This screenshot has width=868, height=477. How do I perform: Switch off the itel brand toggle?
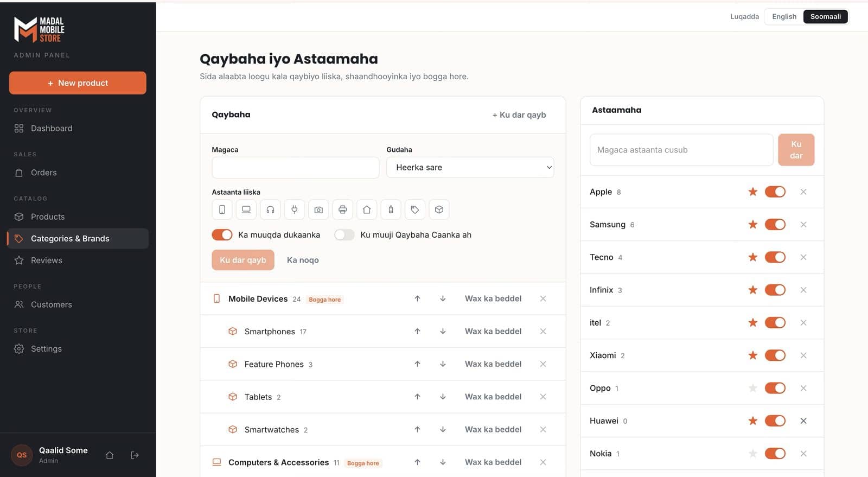click(x=775, y=323)
